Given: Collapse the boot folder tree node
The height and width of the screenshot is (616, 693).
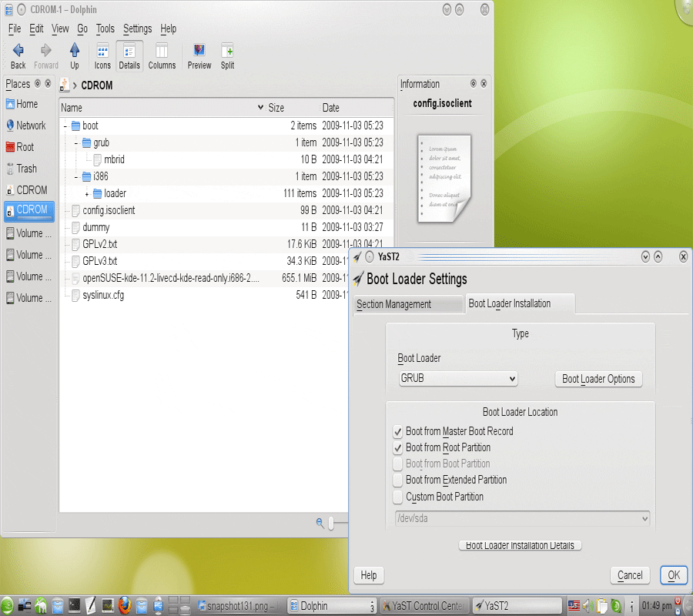Looking at the screenshot, I should pyautogui.click(x=65, y=126).
